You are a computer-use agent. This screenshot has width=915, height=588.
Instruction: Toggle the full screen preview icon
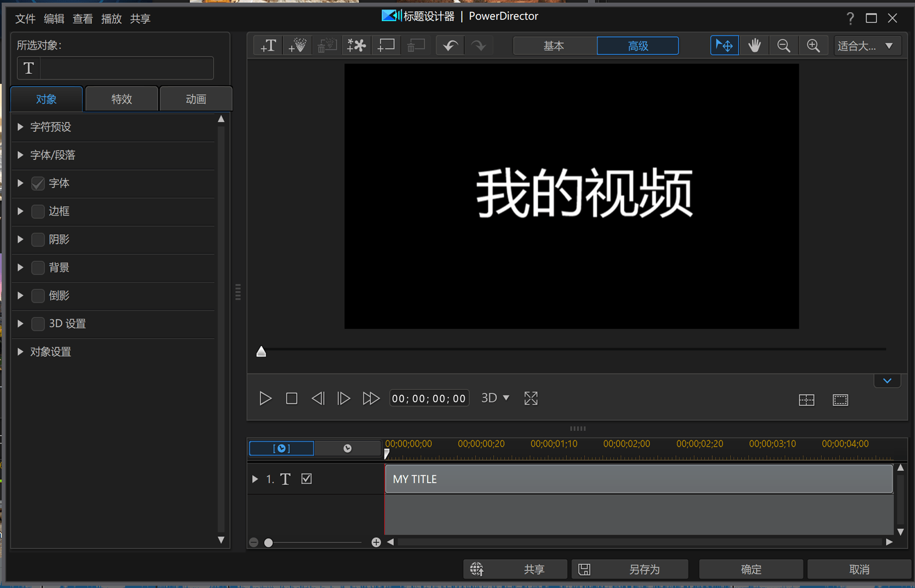(x=531, y=399)
